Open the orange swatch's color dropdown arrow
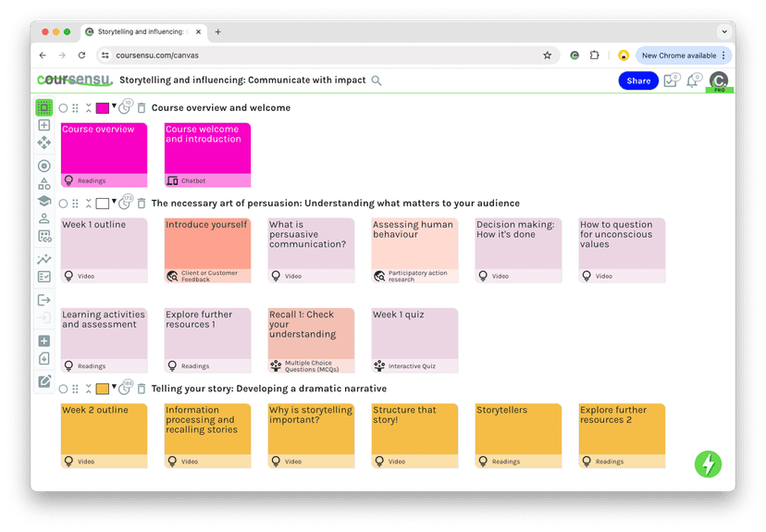The image size is (766, 532). pos(114,387)
